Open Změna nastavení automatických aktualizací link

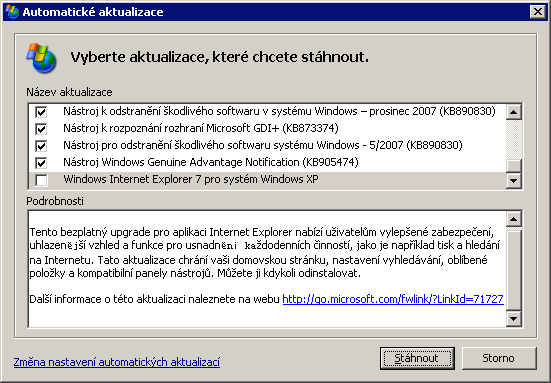point(117,362)
